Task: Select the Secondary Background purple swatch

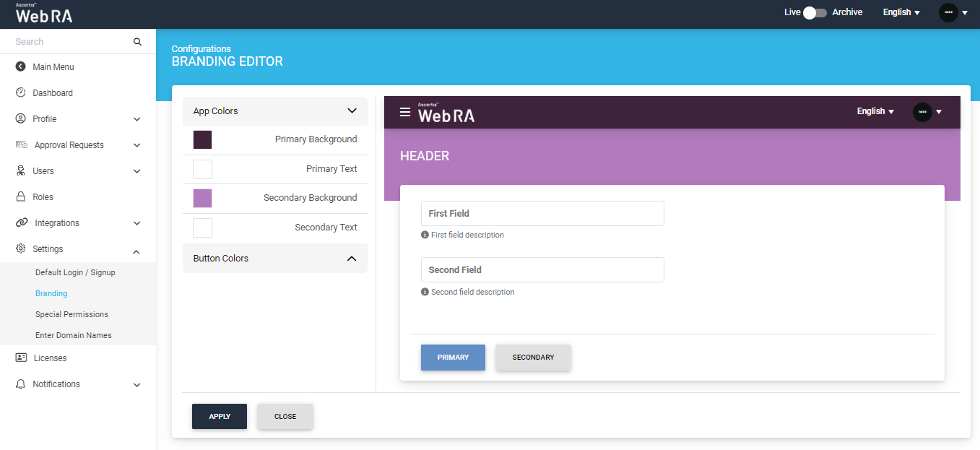Action: coord(202,199)
